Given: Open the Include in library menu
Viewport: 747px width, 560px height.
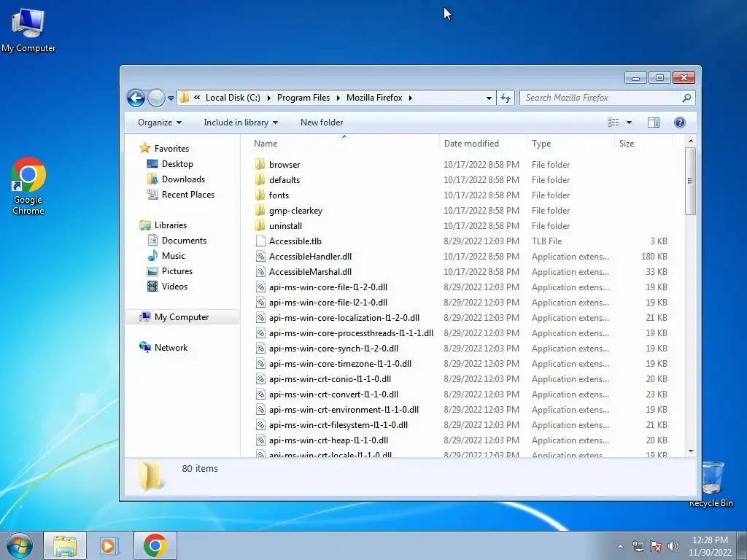Looking at the screenshot, I should pos(241,122).
